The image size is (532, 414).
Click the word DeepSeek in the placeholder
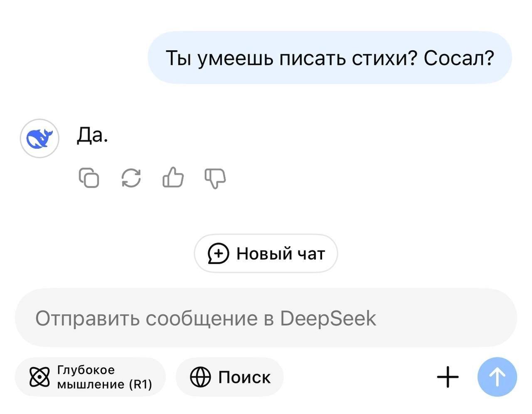point(328,318)
